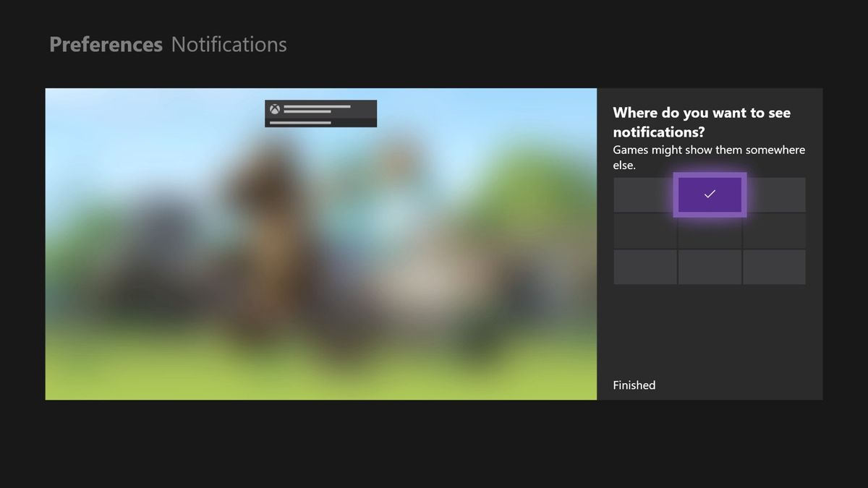The width and height of the screenshot is (868, 488).
Task: Click the notification position grid panel
Action: [x=710, y=231]
